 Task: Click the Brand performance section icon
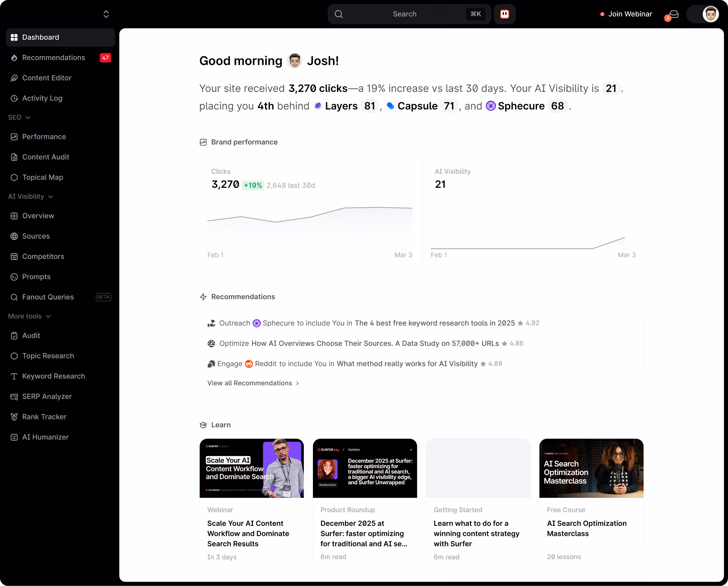coord(203,142)
